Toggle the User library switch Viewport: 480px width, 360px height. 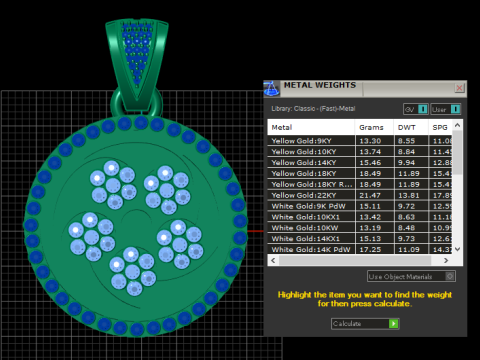coord(446,109)
